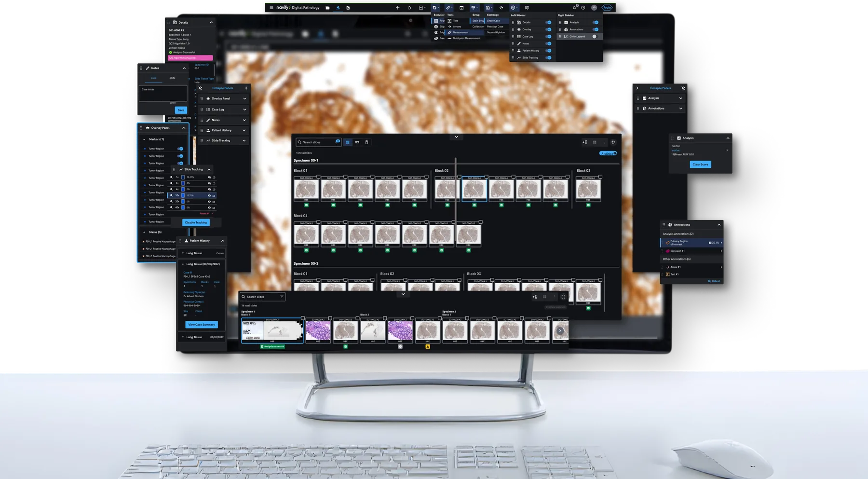Image resolution: width=868 pixels, height=479 pixels.
Task: Click fullscreen icon in bottom slide tray
Action: tap(563, 297)
